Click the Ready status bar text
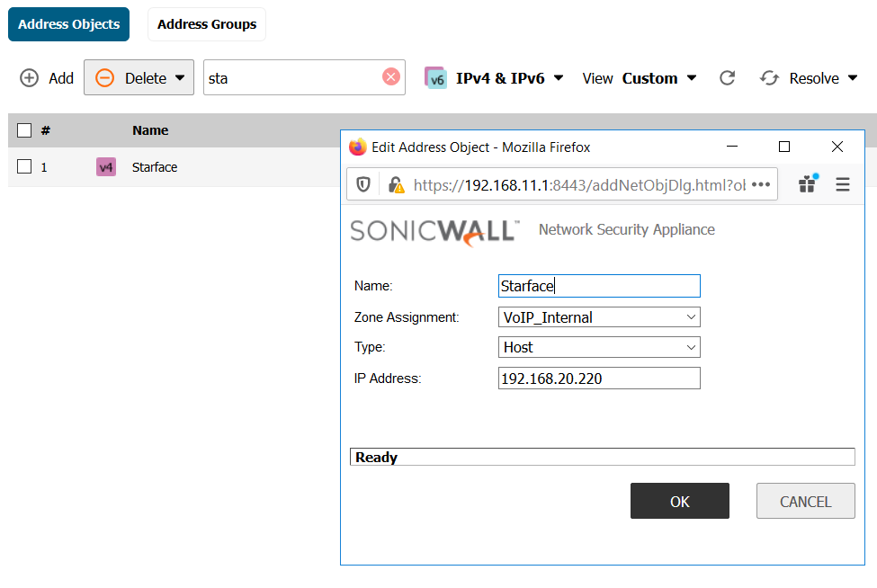 point(376,458)
